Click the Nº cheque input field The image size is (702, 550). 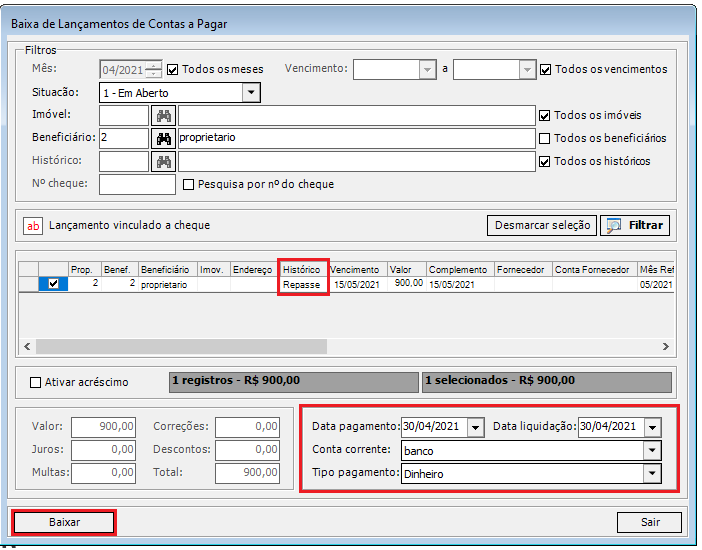(137, 185)
